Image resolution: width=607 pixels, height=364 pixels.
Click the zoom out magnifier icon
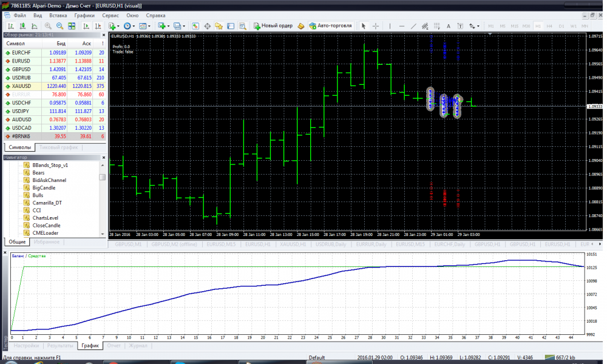coord(60,26)
